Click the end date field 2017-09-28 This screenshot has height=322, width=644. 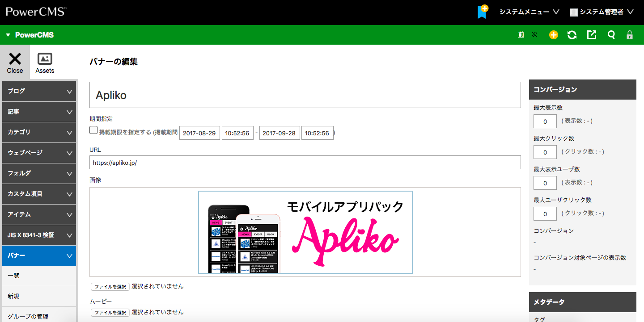click(280, 133)
